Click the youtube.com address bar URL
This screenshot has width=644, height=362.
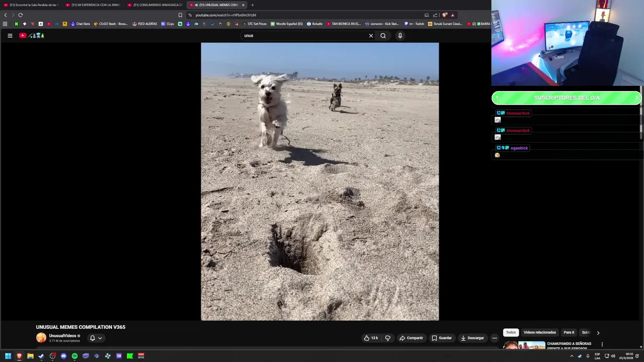[225, 15]
